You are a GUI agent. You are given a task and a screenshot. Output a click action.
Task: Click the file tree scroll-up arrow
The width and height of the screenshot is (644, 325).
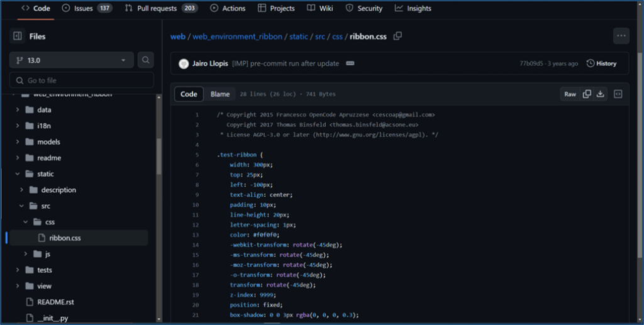pyautogui.click(x=159, y=97)
